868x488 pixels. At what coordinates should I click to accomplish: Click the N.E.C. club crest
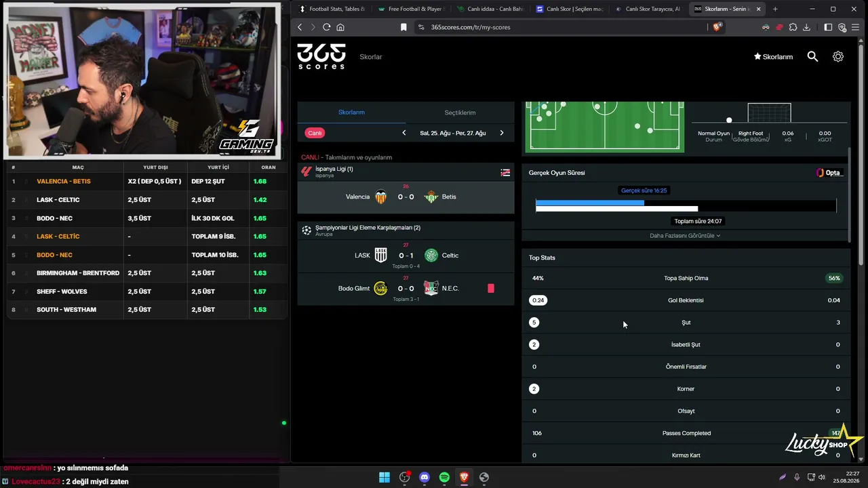[431, 288]
